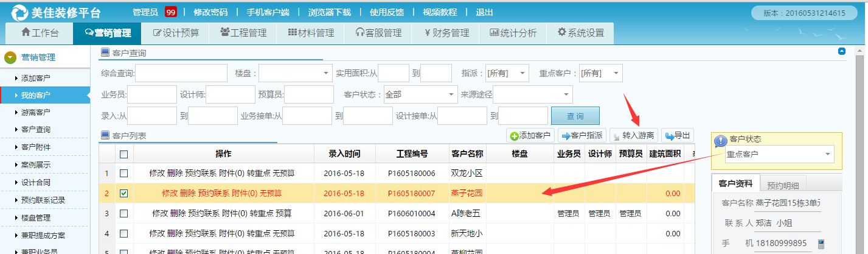Click the red 99 notification badge
The width and height of the screenshot is (868, 254).
point(171,12)
